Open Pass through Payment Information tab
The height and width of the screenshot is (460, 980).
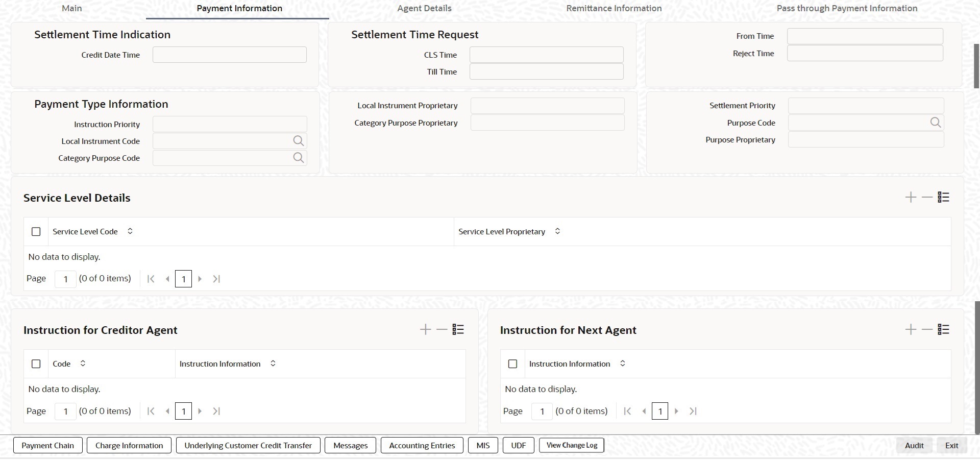click(847, 8)
